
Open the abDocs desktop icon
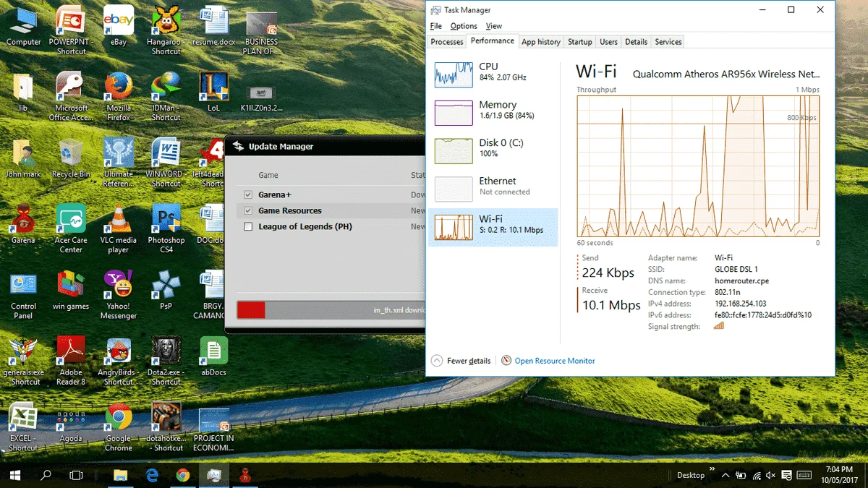pos(213,356)
